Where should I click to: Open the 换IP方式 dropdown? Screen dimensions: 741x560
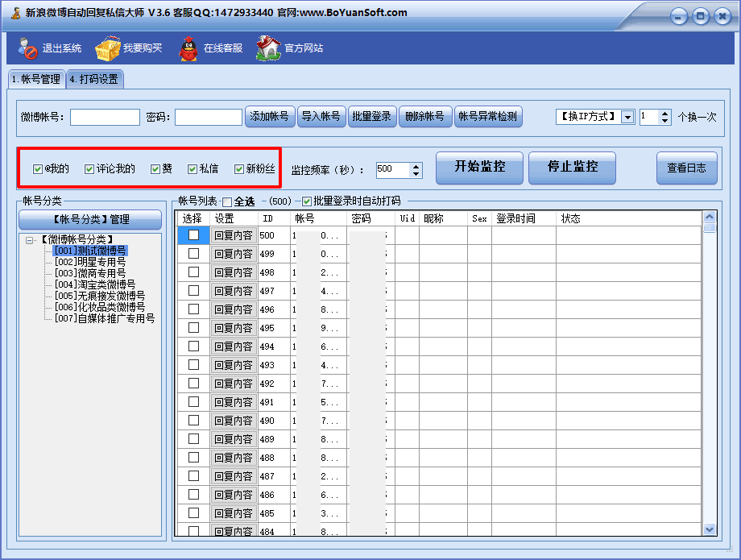(627, 117)
